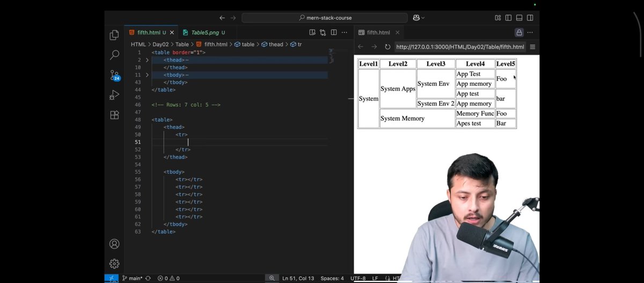The height and width of the screenshot is (283, 644).
Task: Click the Memory Func cell in preview table
Action: coord(475,113)
